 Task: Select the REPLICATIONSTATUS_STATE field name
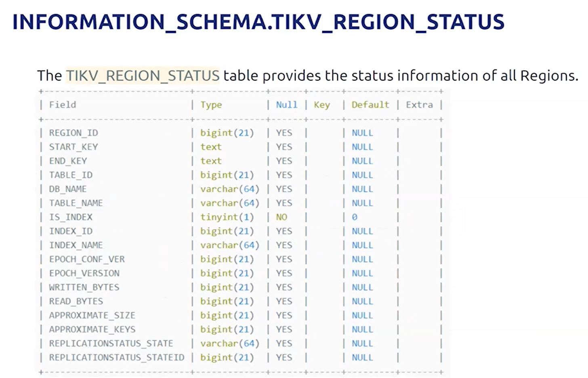click(111, 344)
